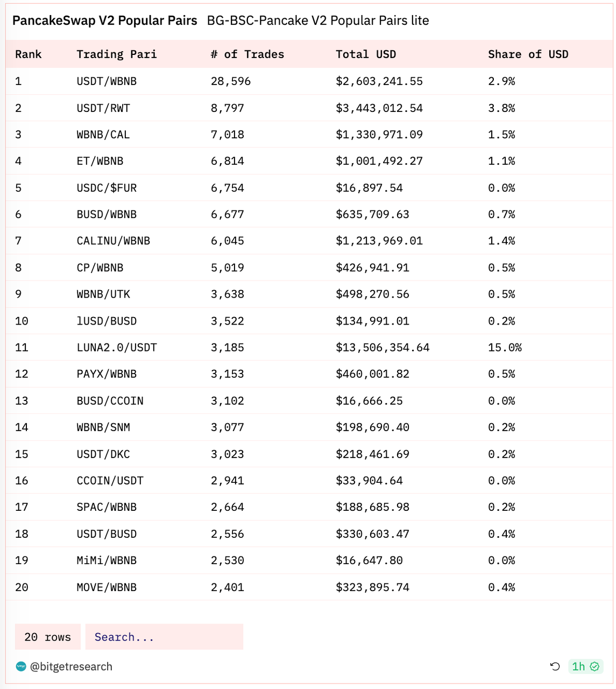The image size is (616, 689).
Task: Click the 20 rows count label
Action: click(x=47, y=637)
